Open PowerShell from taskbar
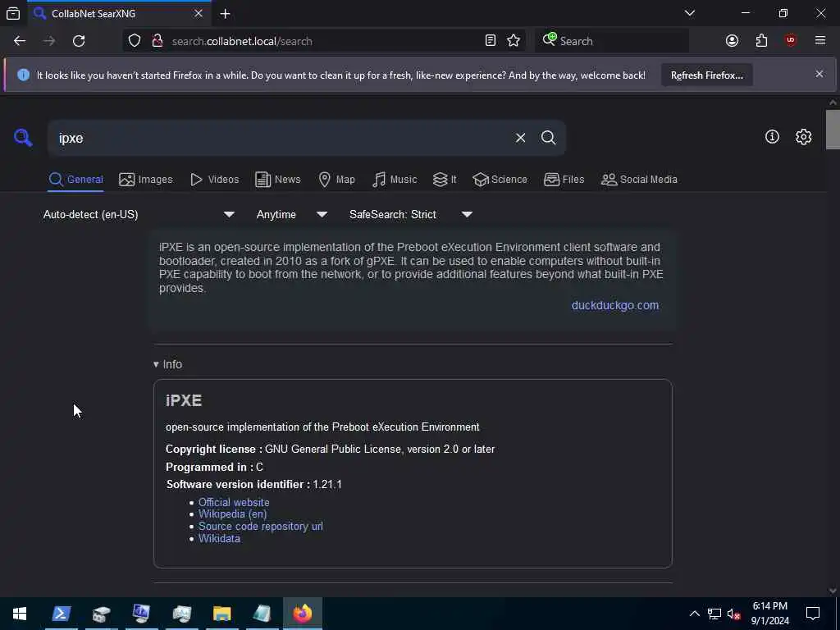Screen dimensions: 840x630 point(61,614)
